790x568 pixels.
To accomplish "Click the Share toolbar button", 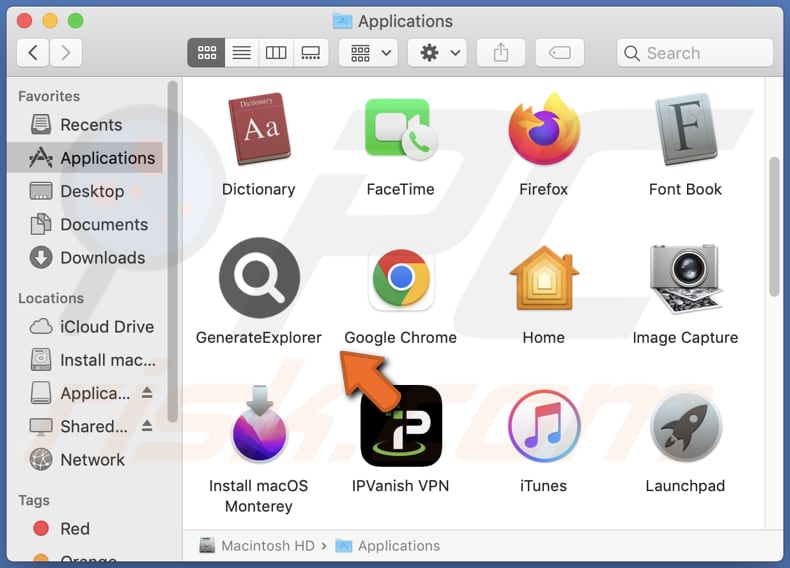I will coord(501,52).
